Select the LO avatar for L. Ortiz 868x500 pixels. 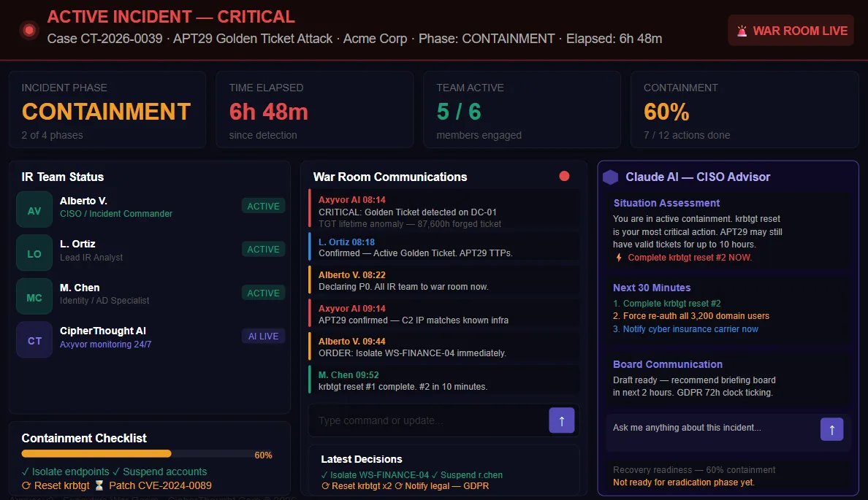[x=34, y=253]
